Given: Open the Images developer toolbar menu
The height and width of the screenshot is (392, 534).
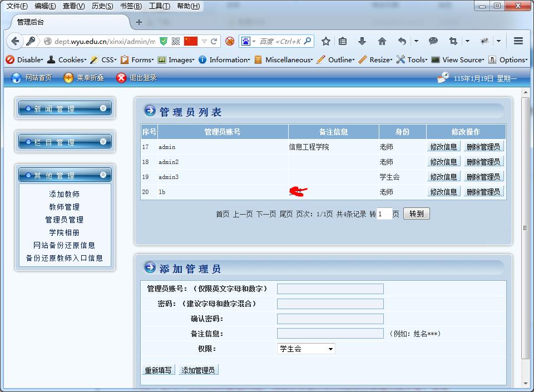Looking at the screenshot, I should coord(176,60).
